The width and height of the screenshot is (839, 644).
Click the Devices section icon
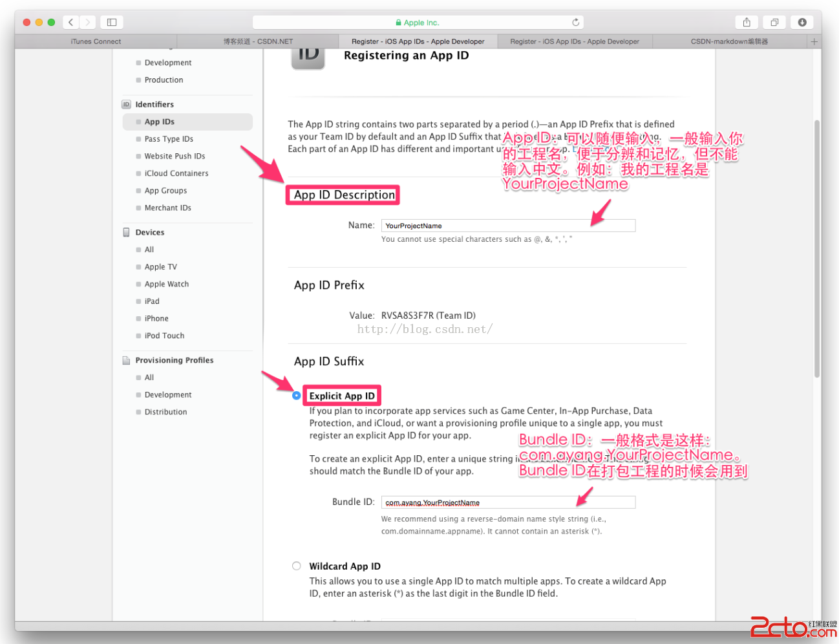pyautogui.click(x=127, y=232)
